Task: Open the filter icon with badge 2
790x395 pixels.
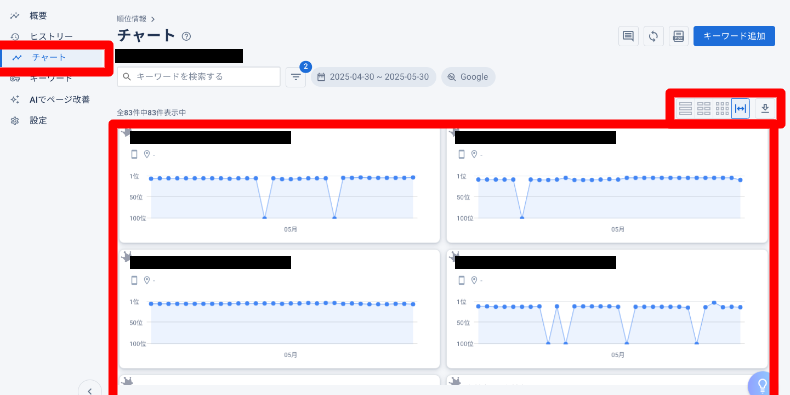Action: pyautogui.click(x=296, y=77)
